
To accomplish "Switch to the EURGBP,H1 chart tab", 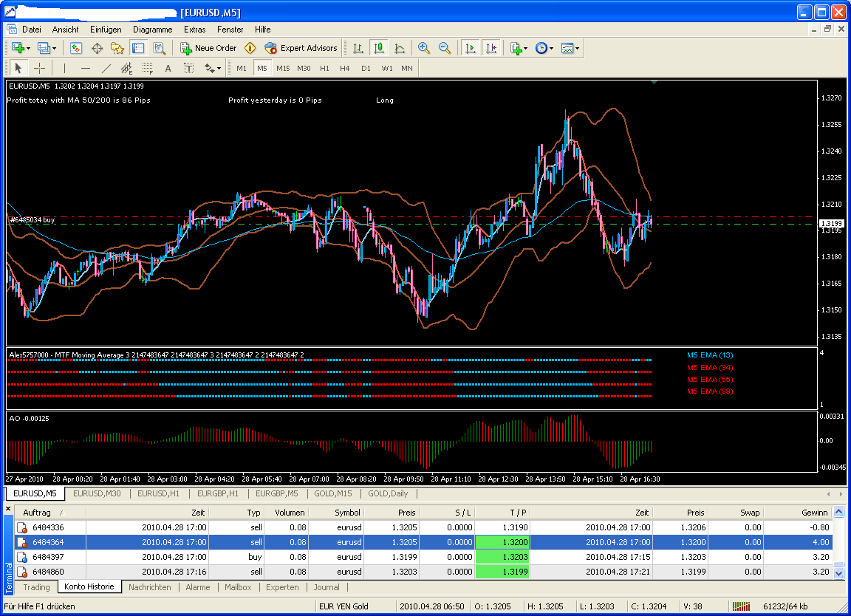I will click(x=218, y=493).
